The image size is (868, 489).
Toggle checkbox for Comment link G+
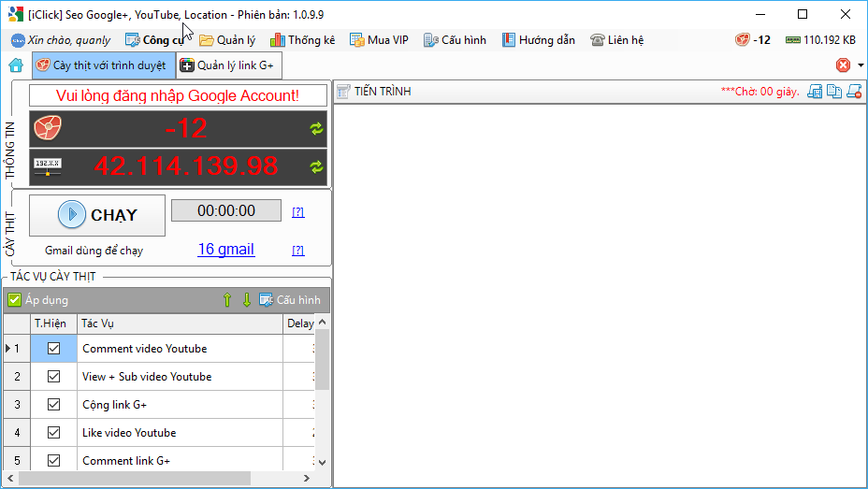click(x=53, y=460)
